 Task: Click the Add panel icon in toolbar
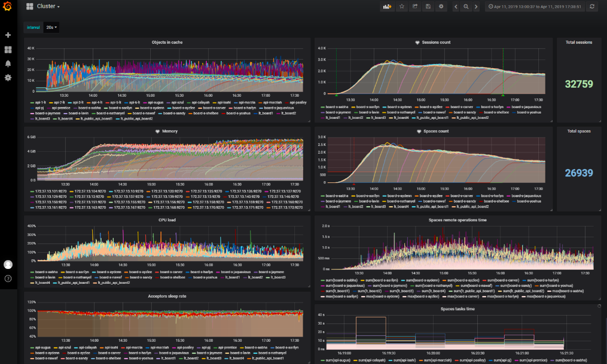pyautogui.click(x=387, y=7)
